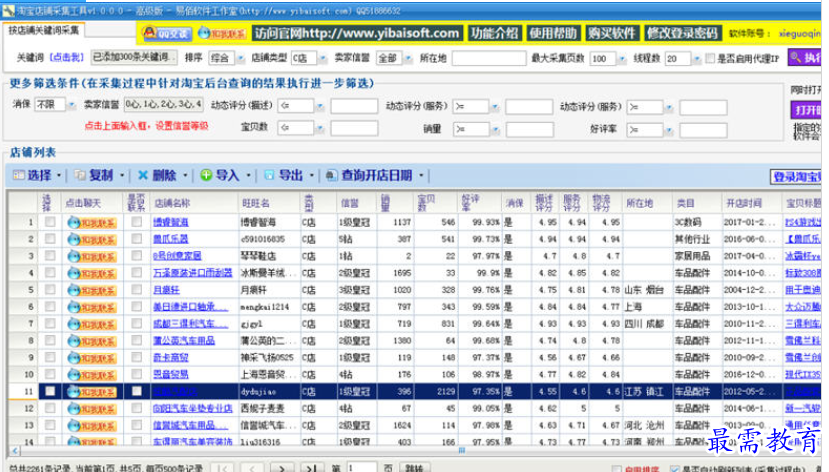The image size is (829, 472).
Task: Click the 和我联系 Wangwang icon in yellow banner
Action: [x=222, y=33]
